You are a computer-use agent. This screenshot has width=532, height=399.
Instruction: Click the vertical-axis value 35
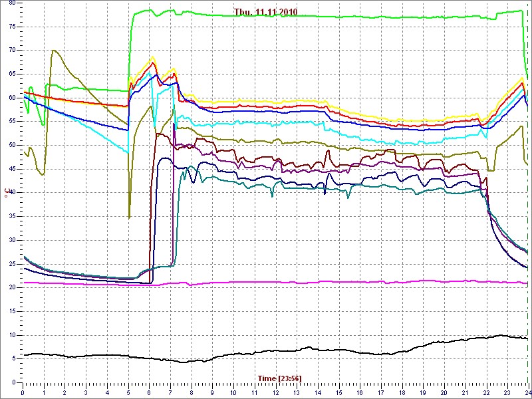(x=11, y=217)
